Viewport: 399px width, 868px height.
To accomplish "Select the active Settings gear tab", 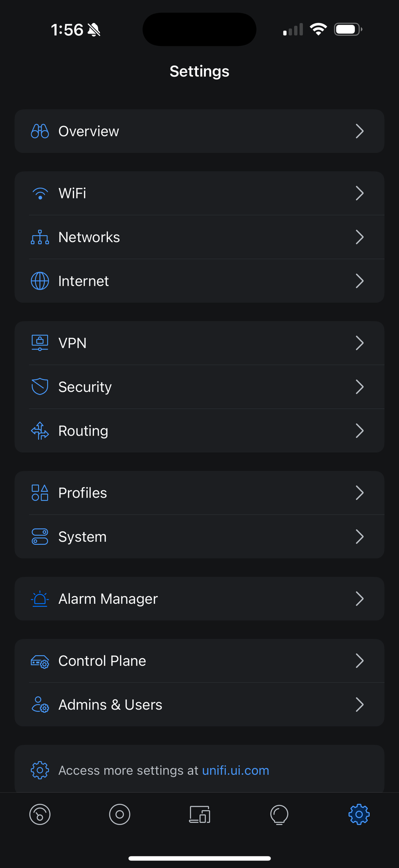I will 359,814.
